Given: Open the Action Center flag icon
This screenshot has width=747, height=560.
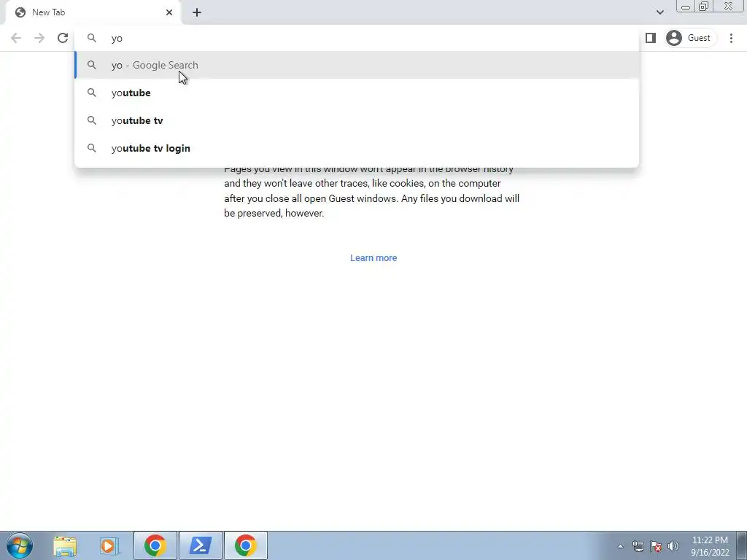Looking at the screenshot, I should click(656, 546).
